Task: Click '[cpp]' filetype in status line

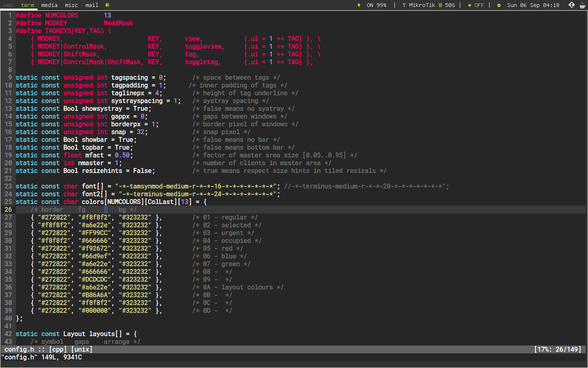Action: [x=58, y=350]
